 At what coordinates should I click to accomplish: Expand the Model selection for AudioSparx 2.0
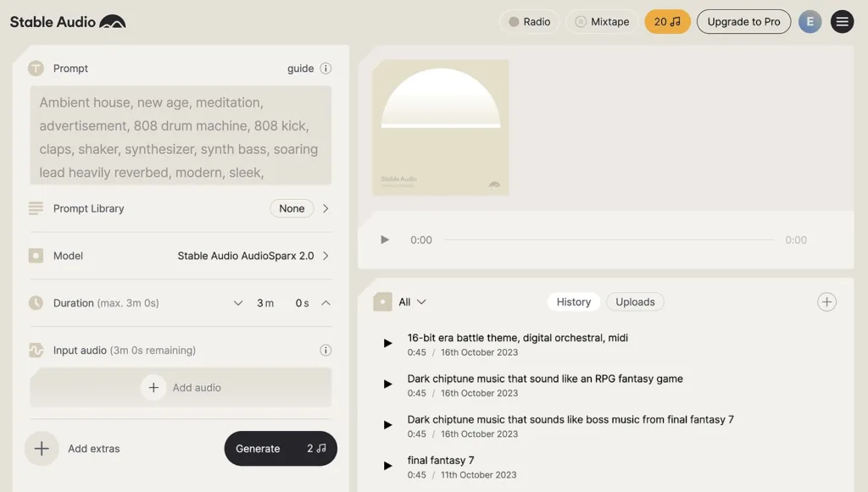pos(325,256)
